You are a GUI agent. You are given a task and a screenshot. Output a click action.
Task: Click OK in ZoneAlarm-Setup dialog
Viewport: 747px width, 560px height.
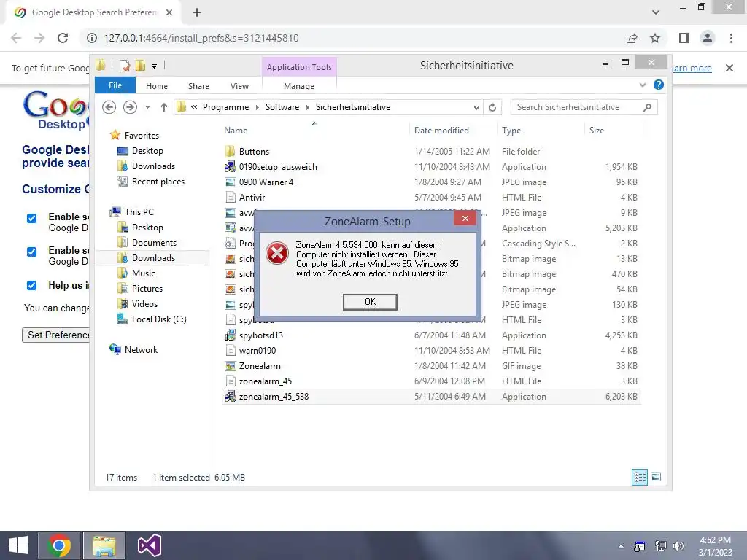(x=370, y=302)
